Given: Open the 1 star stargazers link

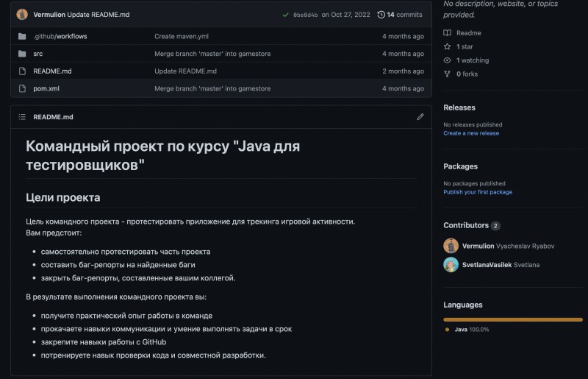Looking at the screenshot, I should [x=465, y=46].
